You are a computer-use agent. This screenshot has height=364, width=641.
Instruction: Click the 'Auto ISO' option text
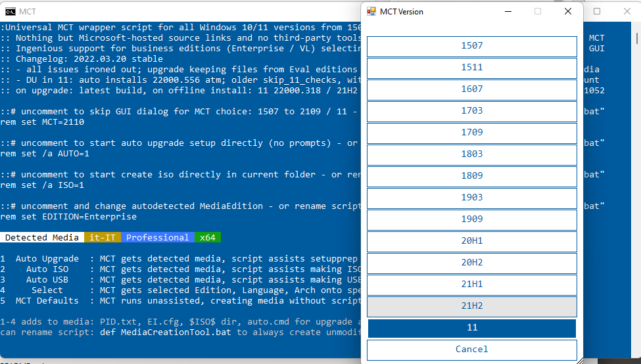(x=47, y=269)
